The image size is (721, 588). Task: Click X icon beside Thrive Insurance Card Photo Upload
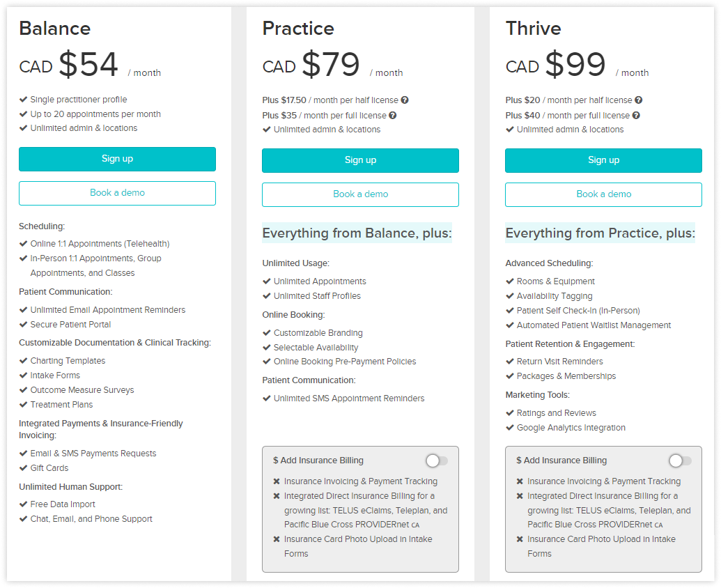[520, 539]
